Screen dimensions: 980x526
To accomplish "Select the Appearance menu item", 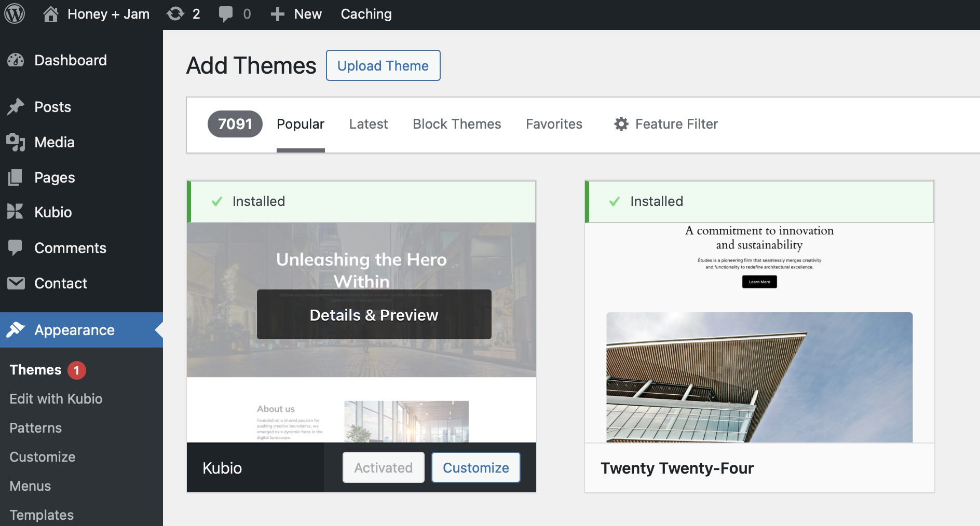I will point(81,330).
